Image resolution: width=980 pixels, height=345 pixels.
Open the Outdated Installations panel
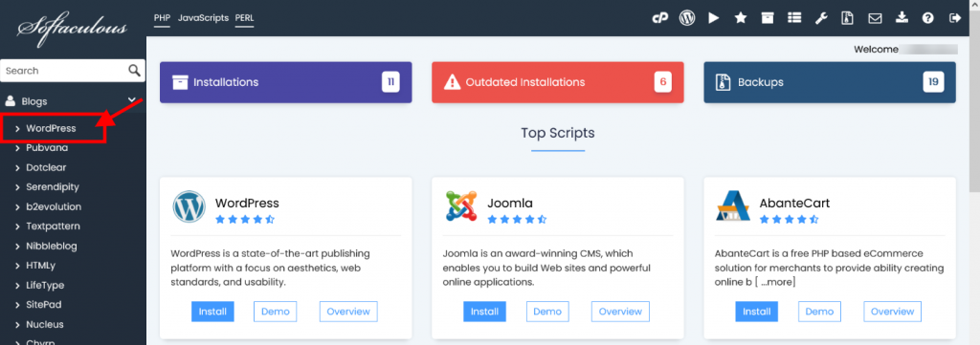point(558,82)
